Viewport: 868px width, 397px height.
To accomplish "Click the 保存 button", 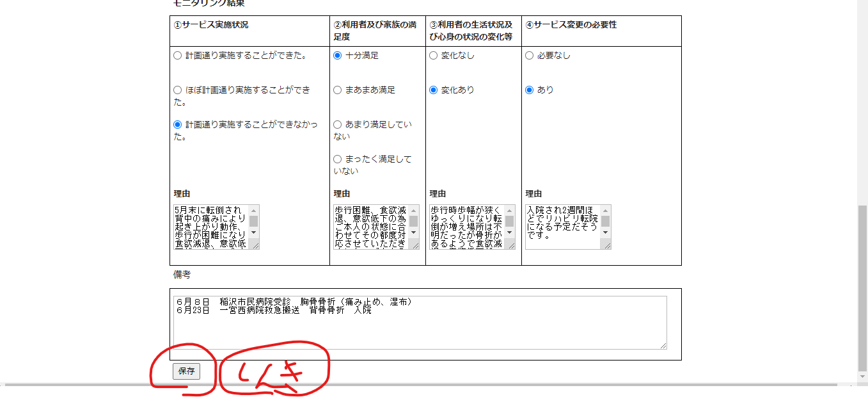I will [x=186, y=371].
